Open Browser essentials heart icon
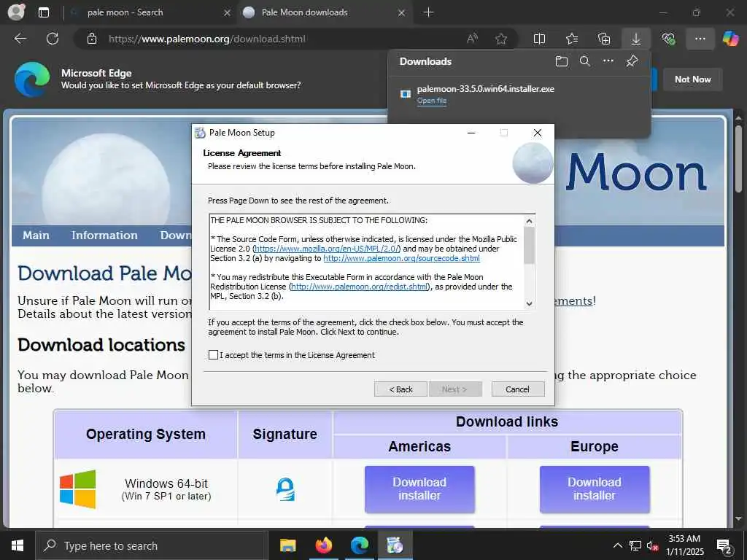The width and height of the screenshot is (747, 560). pyautogui.click(x=668, y=39)
